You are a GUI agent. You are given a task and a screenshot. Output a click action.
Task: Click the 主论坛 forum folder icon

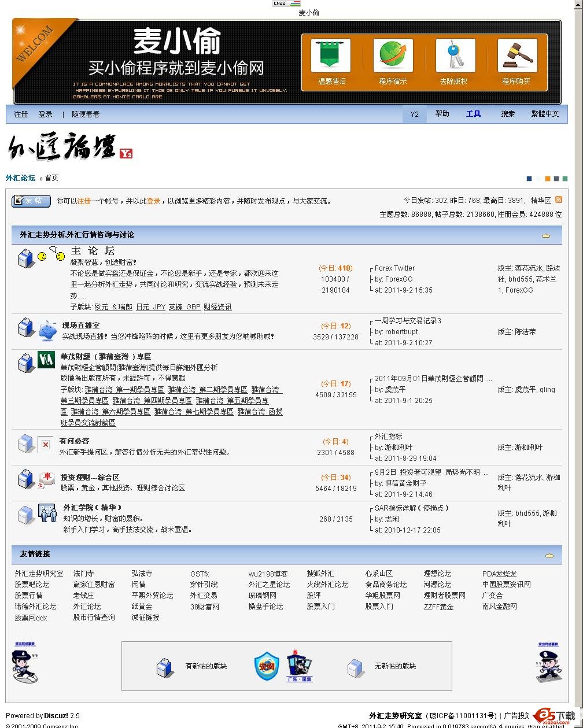tap(25, 258)
